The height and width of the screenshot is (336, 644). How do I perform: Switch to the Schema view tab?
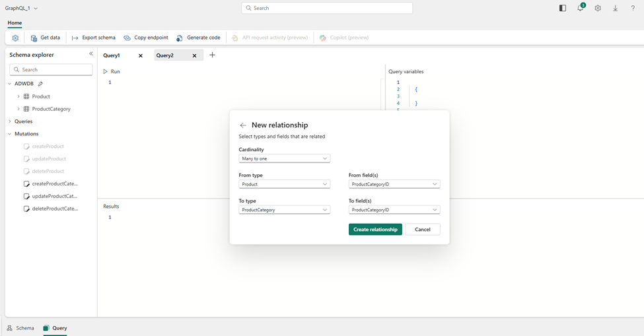point(20,328)
